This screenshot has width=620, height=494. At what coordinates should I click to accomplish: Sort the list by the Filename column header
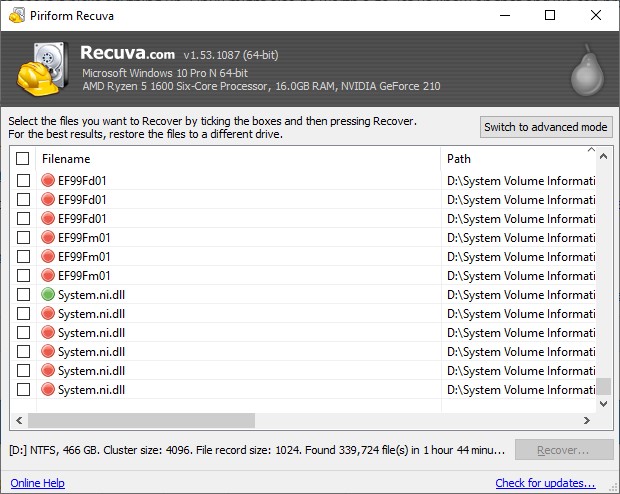pos(238,159)
